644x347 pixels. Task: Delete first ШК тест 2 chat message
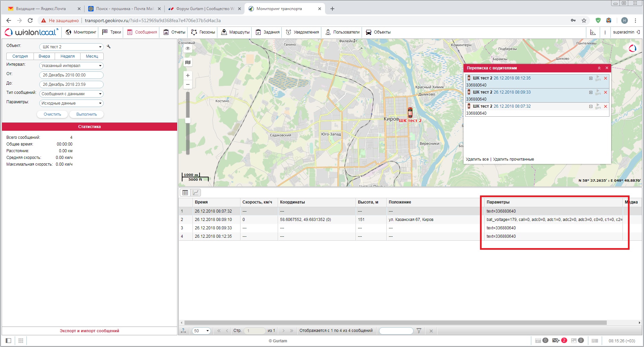point(605,78)
